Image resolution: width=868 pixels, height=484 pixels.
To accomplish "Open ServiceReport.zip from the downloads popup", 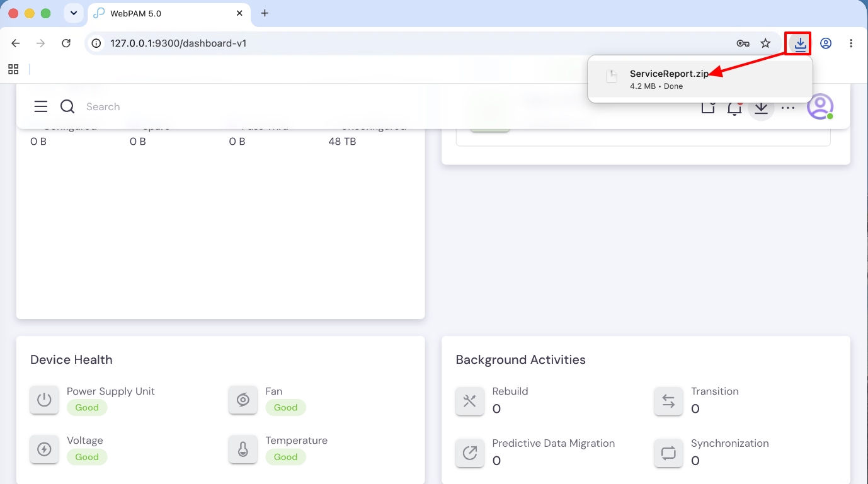I will (x=700, y=79).
